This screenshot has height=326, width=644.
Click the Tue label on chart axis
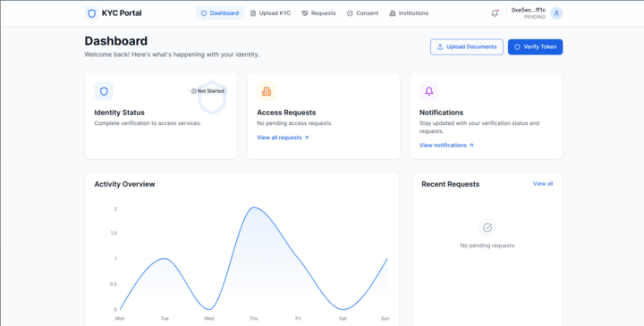pyautogui.click(x=165, y=318)
